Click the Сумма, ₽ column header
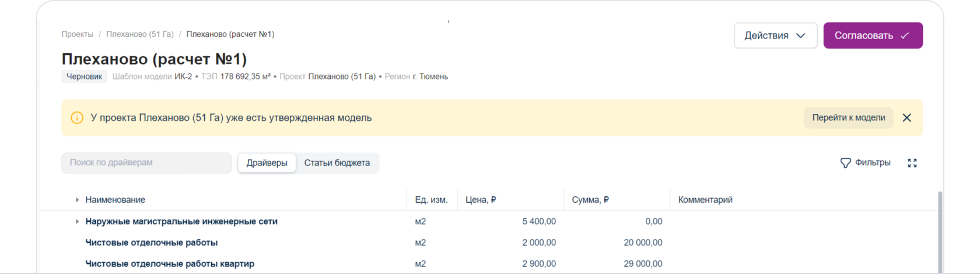 [x=590, y=200]
